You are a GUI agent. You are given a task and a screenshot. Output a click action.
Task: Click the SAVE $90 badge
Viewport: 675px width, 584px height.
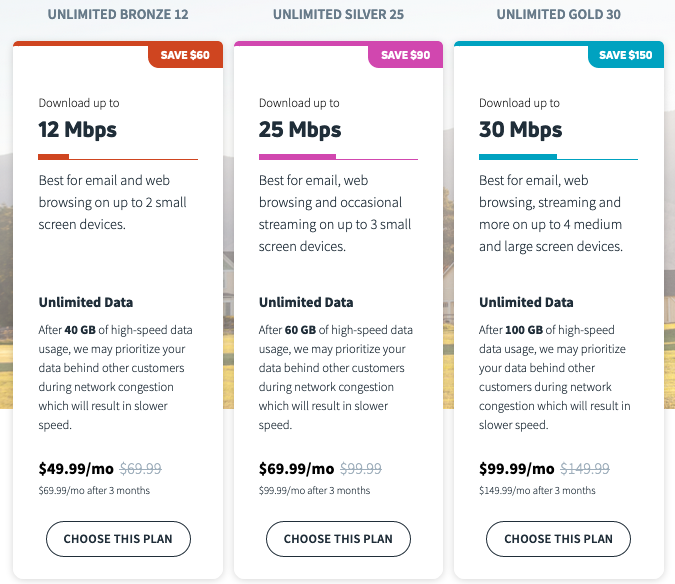[406, 55]
